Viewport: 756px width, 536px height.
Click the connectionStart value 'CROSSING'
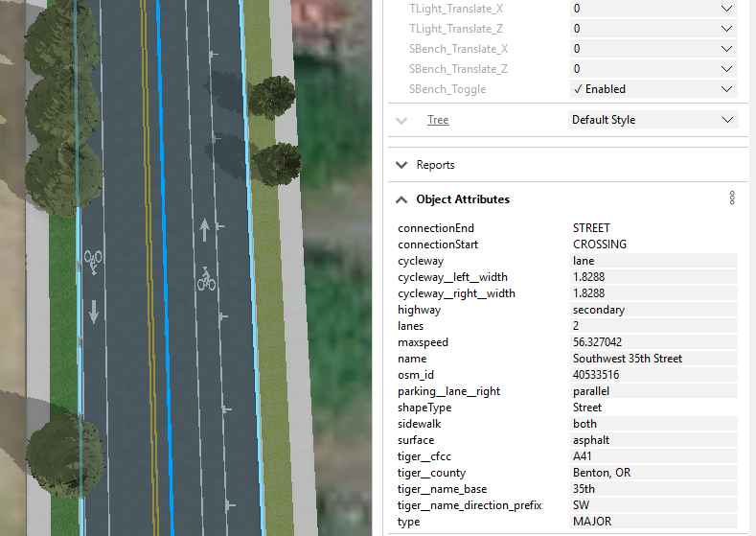point(600,245)
